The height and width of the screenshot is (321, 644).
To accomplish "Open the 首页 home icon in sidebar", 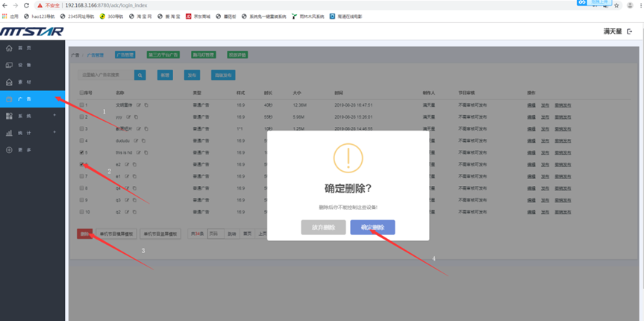I will tap(9, 47).
